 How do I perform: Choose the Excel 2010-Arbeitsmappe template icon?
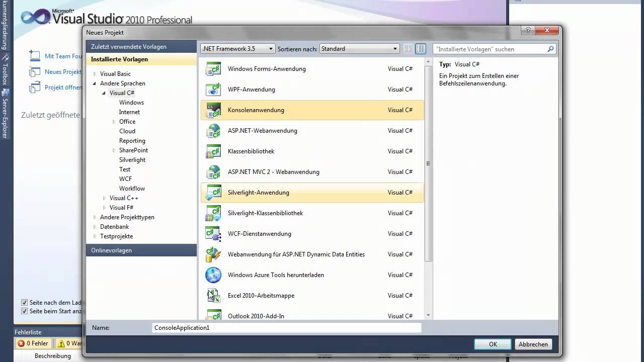pos(213,296)
